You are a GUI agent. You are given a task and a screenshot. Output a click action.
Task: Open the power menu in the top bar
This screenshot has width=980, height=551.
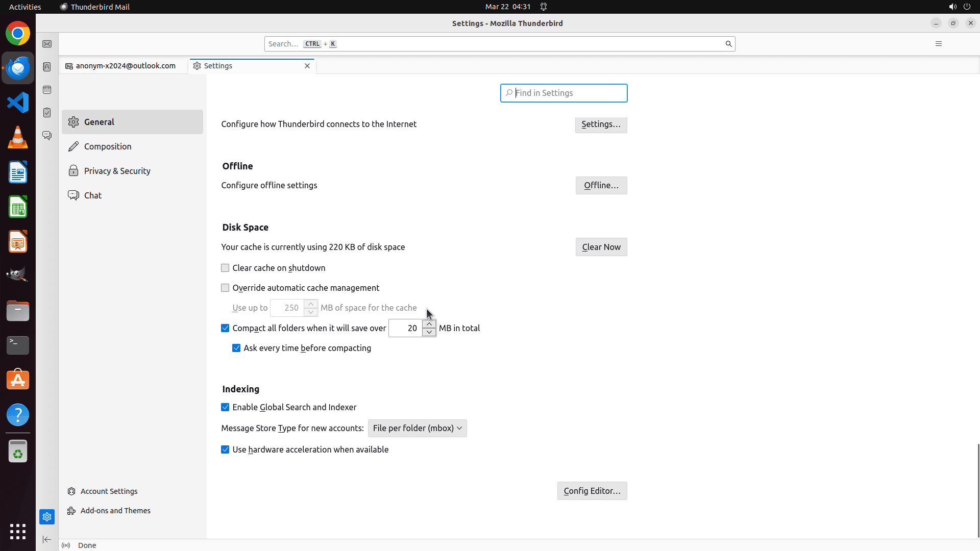[x=967, y=7]
